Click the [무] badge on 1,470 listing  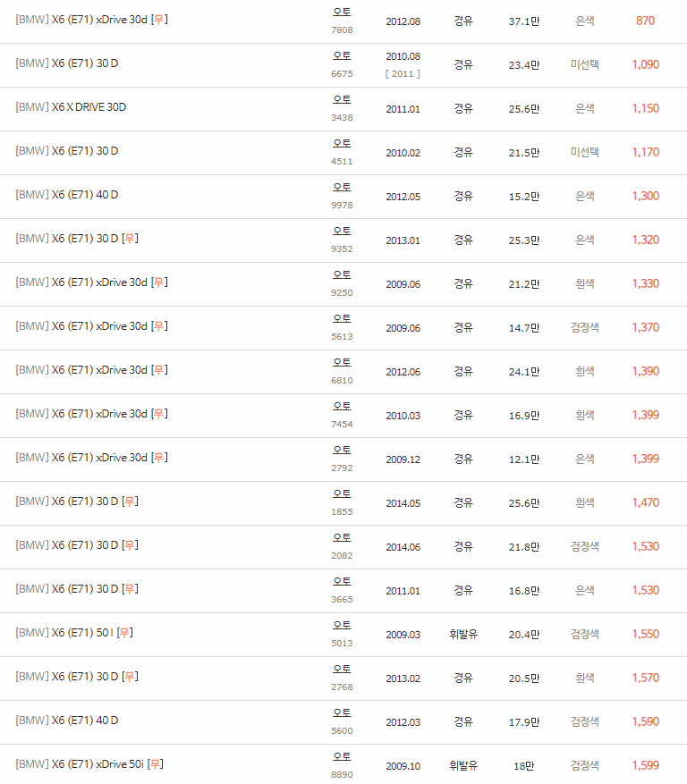coord(130,502)
